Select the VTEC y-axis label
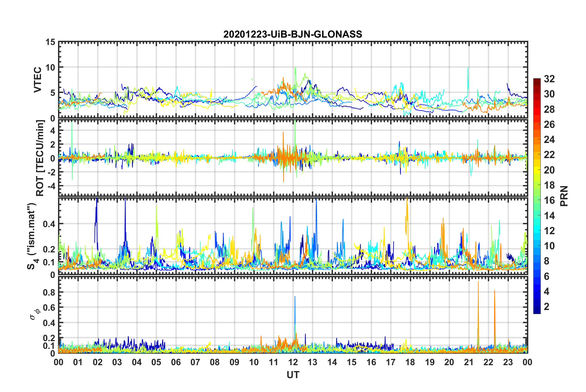Screen dimensions: 586x392 click(x=38, y=80)
